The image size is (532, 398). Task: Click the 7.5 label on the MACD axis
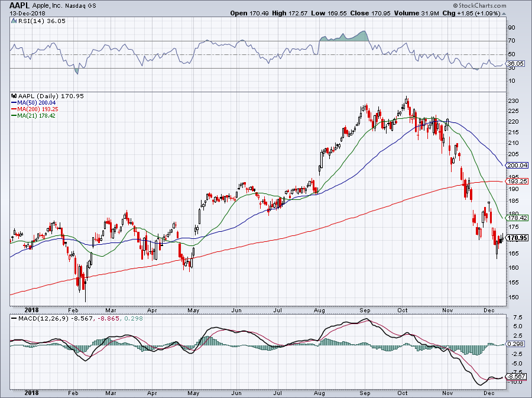[x=517, y=317]
